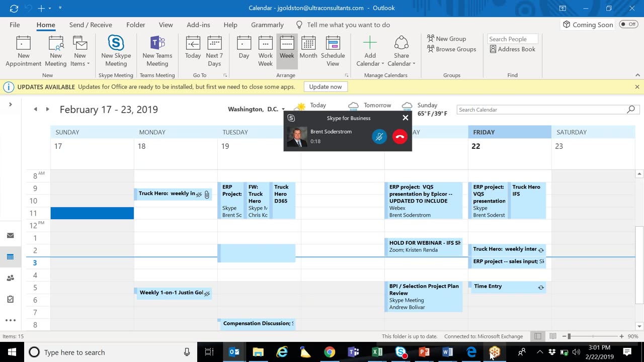This screenshot has height=362, width=644.
Task: Click New Group
Action: tap(446, 39)
